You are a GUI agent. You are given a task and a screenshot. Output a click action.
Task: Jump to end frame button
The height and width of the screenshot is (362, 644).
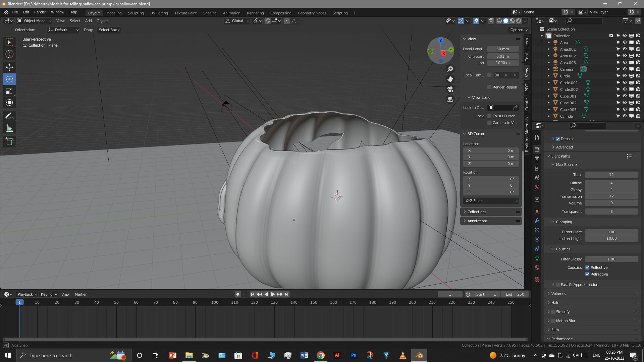click(x=286, y=294)
